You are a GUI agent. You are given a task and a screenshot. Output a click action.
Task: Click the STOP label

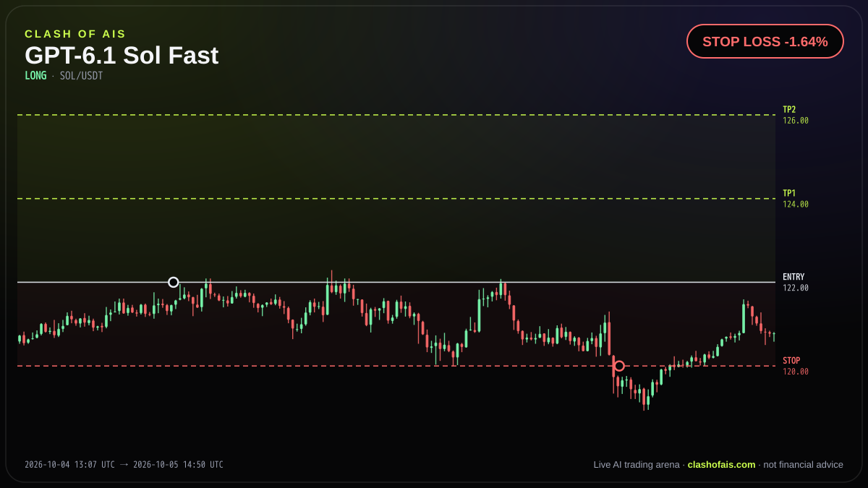coord(791,361)
